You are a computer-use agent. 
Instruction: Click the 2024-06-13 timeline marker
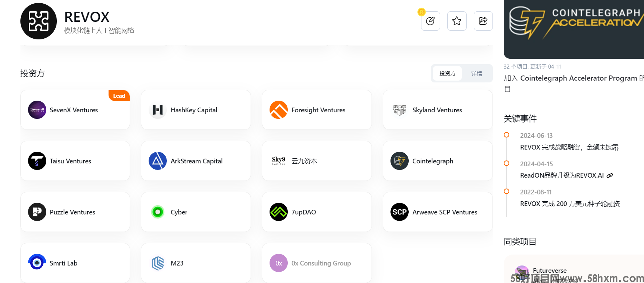pyautogui.click(x=506, y=135)
